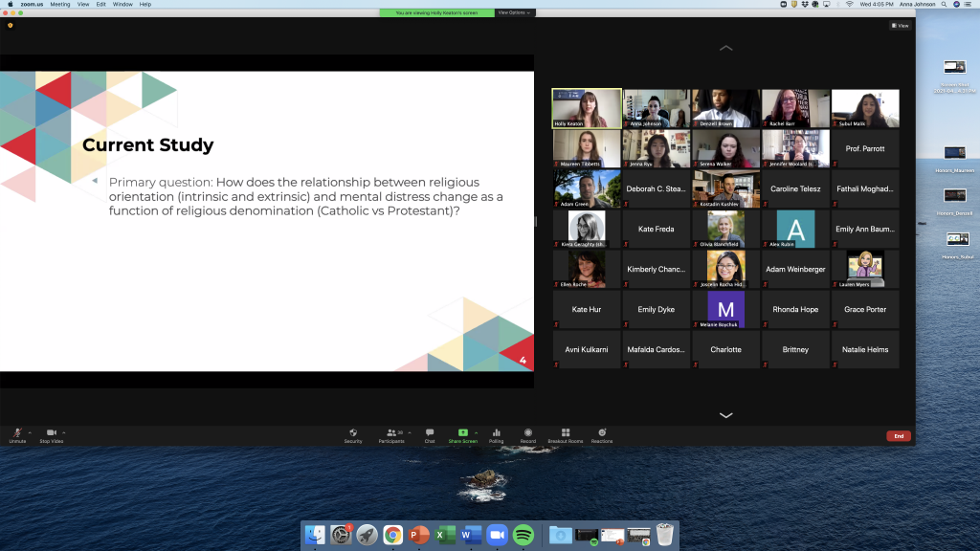Open the View Options dropdown

click(514, 12)
